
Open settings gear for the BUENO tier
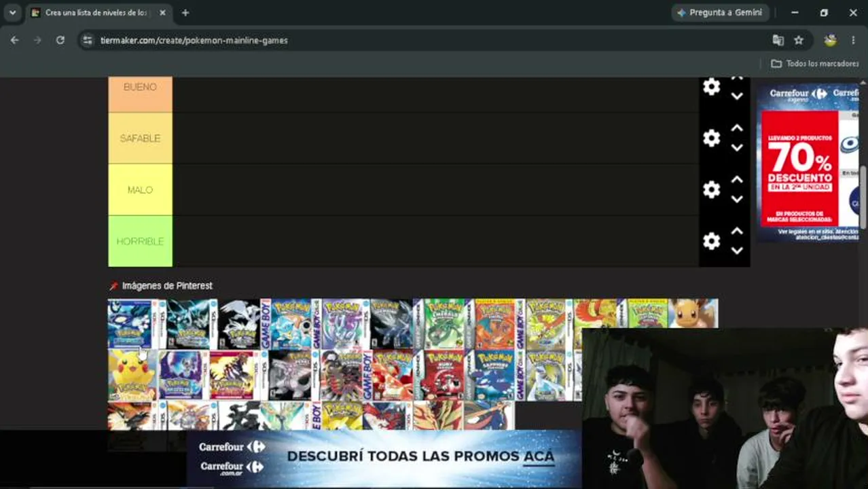point(711,87)
